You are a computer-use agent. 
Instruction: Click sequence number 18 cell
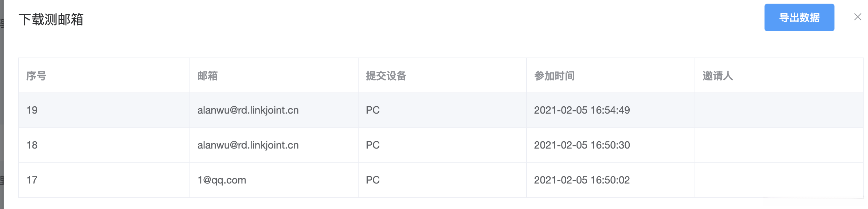pyautogui.click(x=32, y=145)
